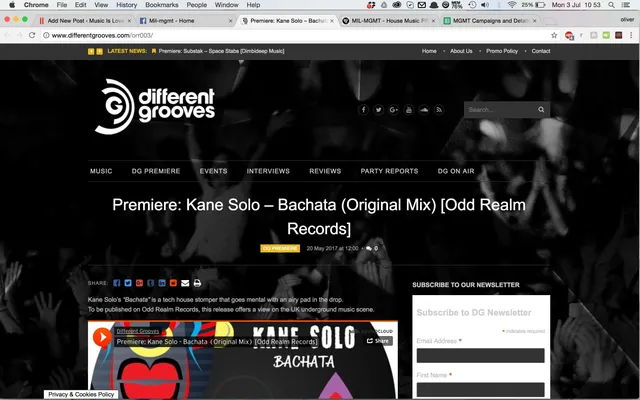The width and height of the screenshot is (640, 400).
Task: Switch to MGMT Campaigns and Details tab
Action: [x=490, y=20]
